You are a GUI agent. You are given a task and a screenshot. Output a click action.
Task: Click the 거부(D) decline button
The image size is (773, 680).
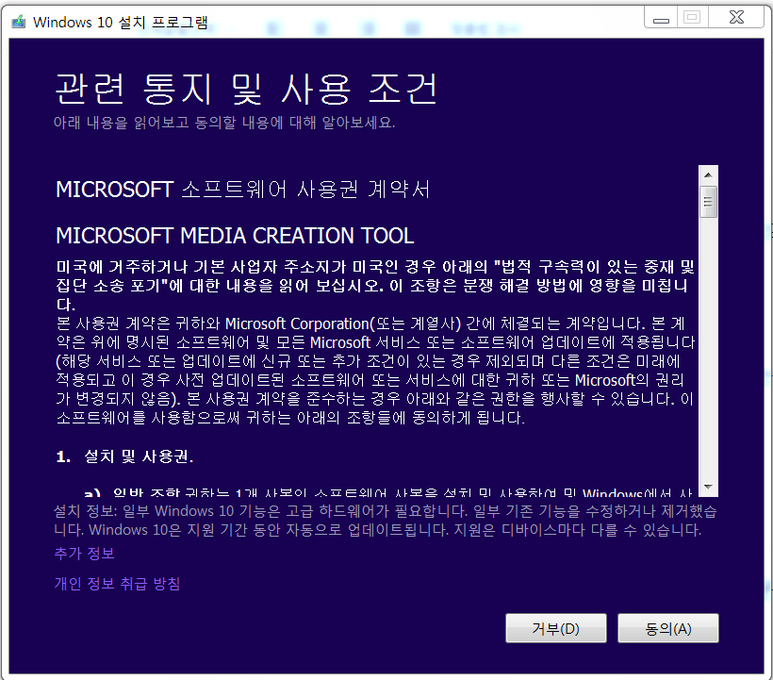(556, 628)
